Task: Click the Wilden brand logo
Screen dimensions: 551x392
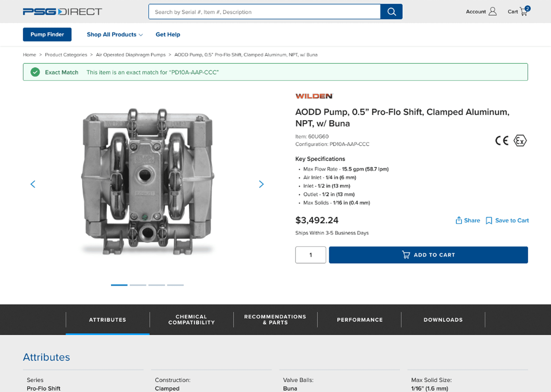Action: [x=314, y=96]
